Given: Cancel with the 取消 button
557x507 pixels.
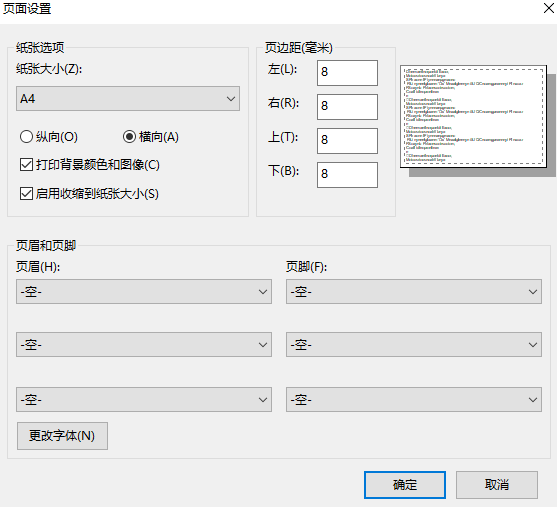Looking at the screenshot, I should coord(497,485).
